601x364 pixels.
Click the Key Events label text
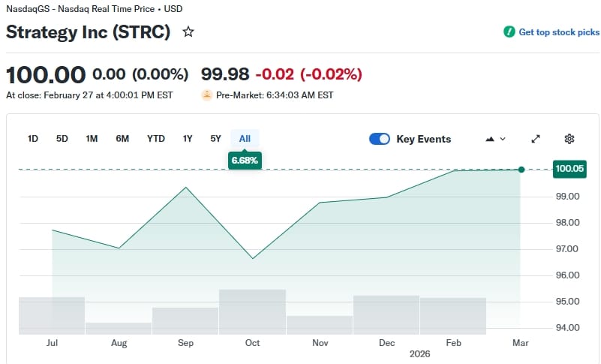click(423, 139)
